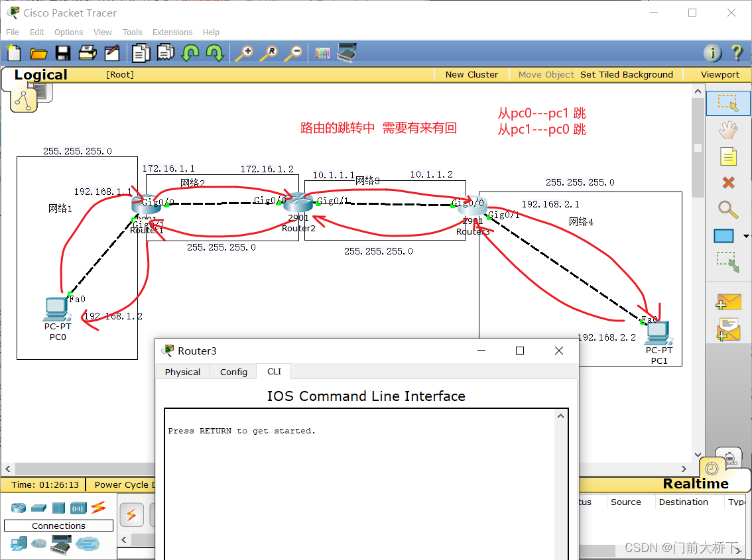Click the workspace vertical scrollbar down arrow
Image resolution: width=752 pixels, height=560 pixels.
(x=698, y=455)
